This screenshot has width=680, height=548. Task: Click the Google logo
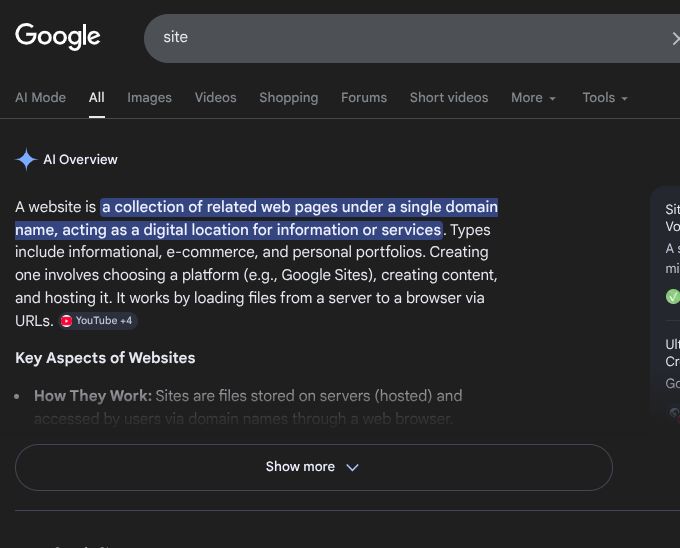pos(58,37)
